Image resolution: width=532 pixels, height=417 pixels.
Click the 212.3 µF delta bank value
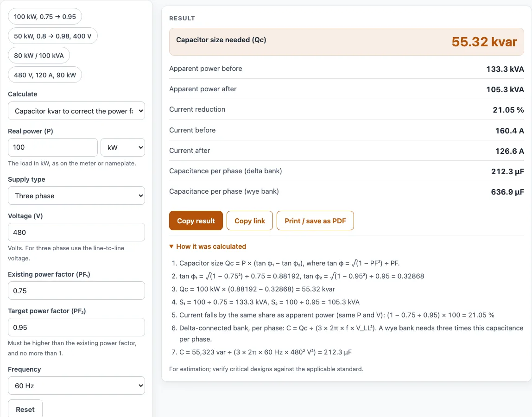point(507,171)
